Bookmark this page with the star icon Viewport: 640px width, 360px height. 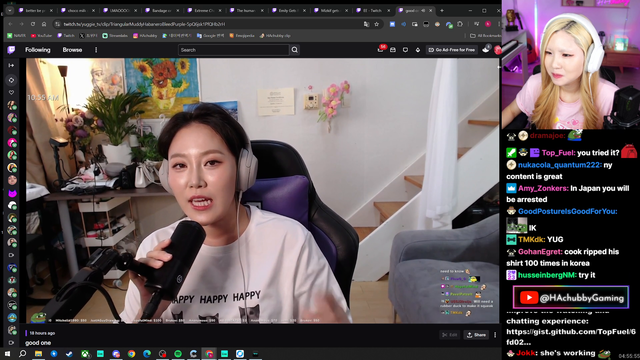[376, 24]
